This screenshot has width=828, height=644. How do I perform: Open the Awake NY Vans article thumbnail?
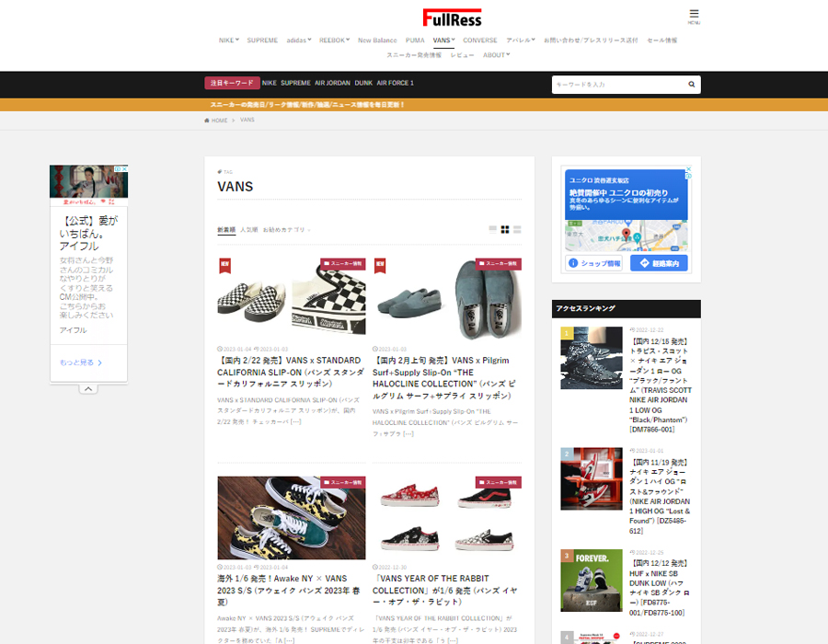tap(291, 518)
